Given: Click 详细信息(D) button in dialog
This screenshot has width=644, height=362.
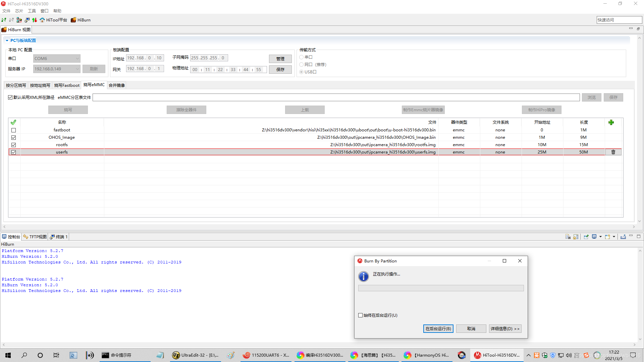Looking at the screenshot, I should coord(505,329).
